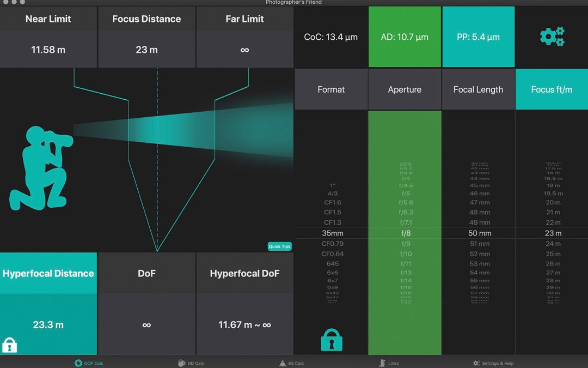Open the ND Calc tab
588x368 pixels.
pyautogui.click(x=191, y=363)
